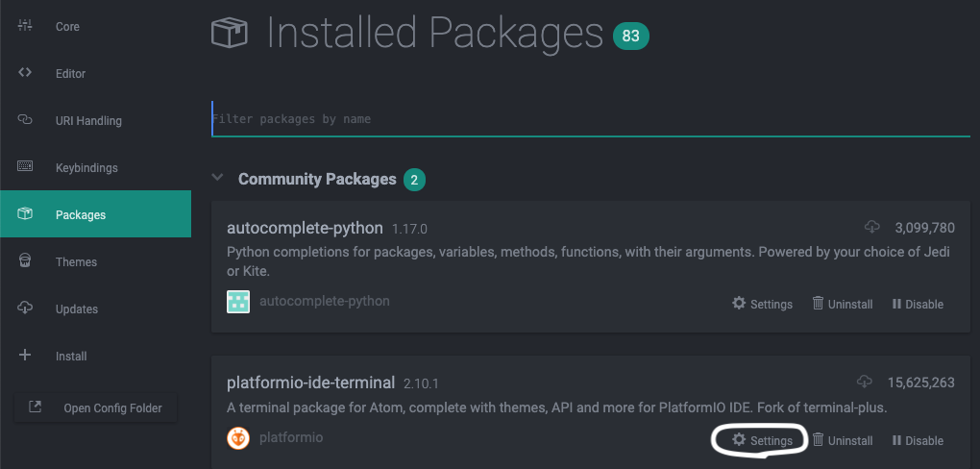The width and height of the screenshot is (980, 469).
Task: Click autocomplete-python version 1.17.0
Action: [409, 230]
